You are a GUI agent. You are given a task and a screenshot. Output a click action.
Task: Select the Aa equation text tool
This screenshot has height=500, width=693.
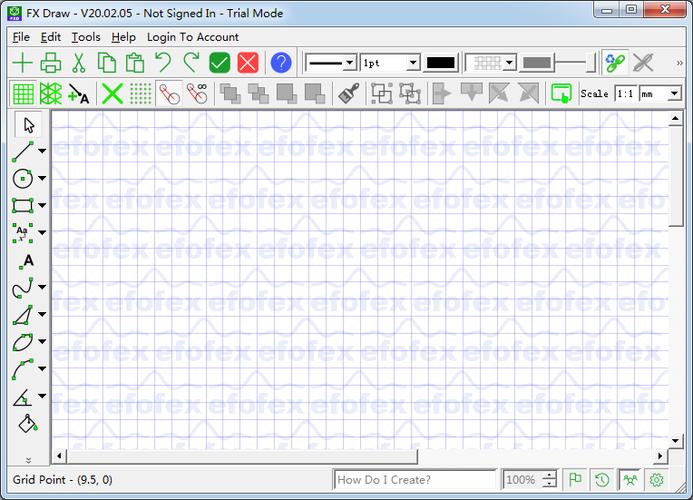tap(23, 233)
